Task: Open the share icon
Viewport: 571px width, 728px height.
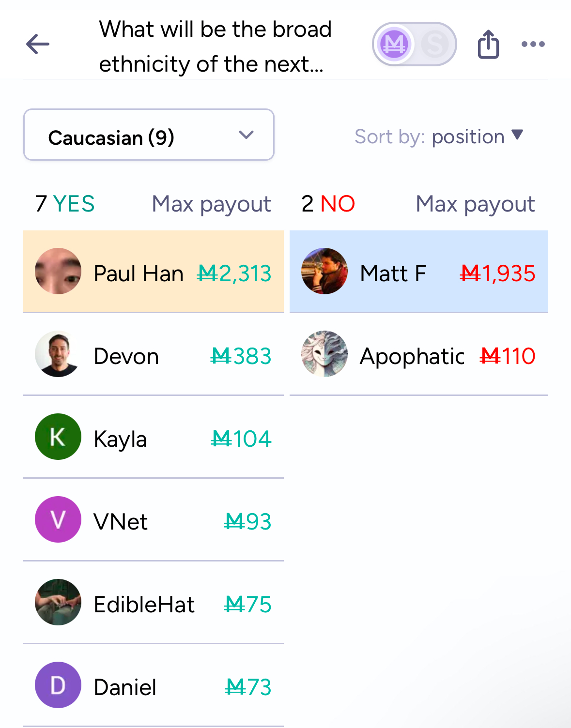Action: point(488,45)
